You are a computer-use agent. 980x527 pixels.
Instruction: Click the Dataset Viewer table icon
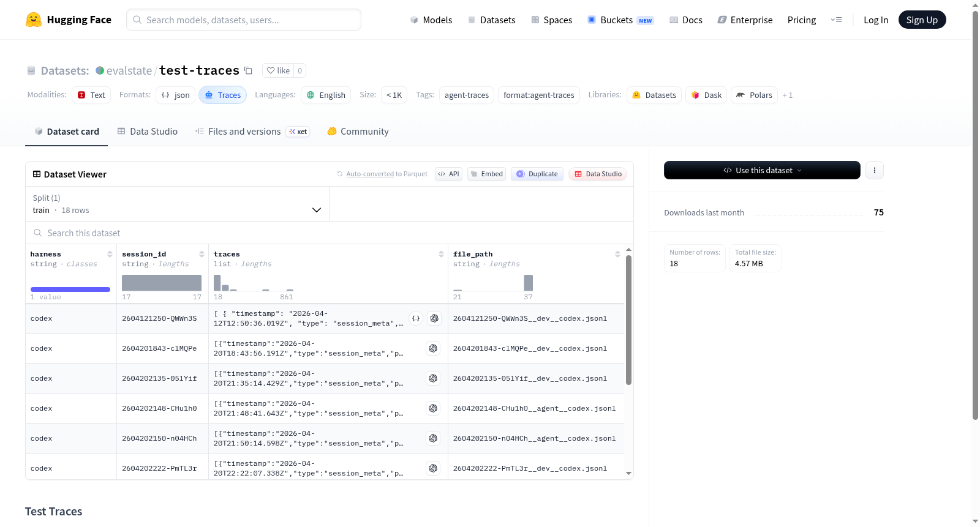point(37,174)
